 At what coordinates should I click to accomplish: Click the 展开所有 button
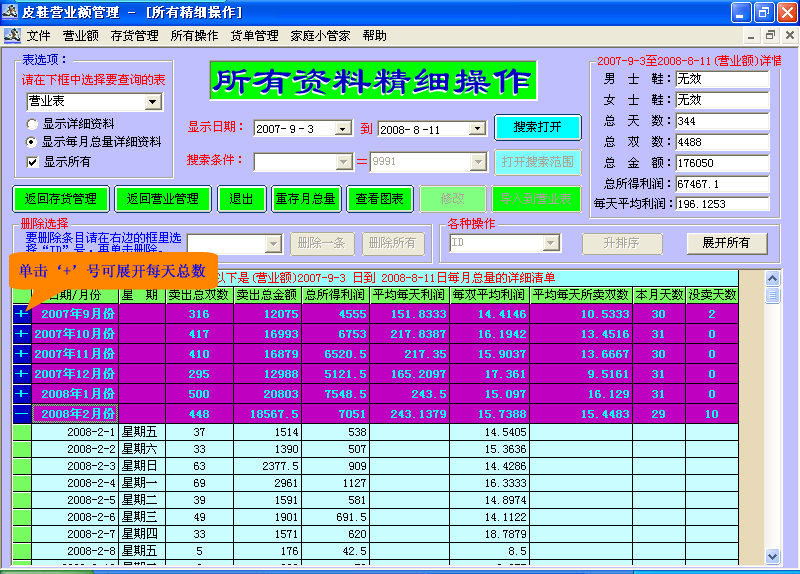pos(727,243)
